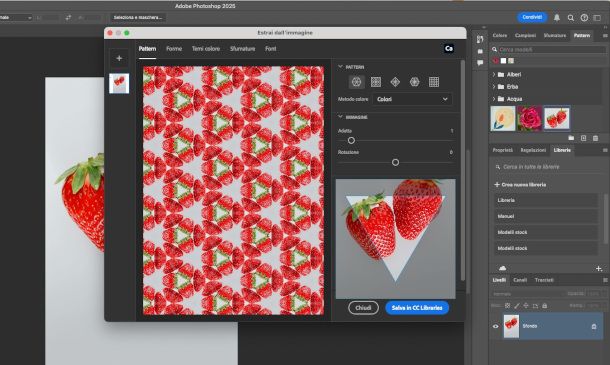Add a new image with the plus button

[119, 58]
